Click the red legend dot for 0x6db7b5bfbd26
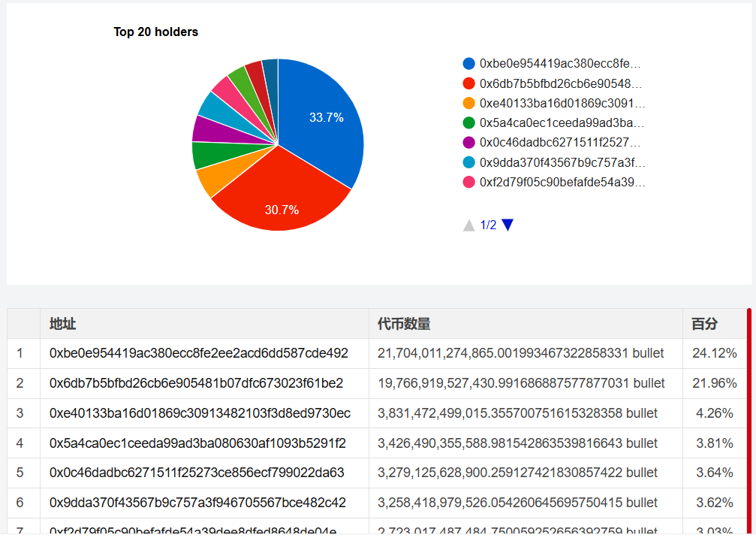The width and height of the screenshot is (756, 541). click(x=469, y=83)
